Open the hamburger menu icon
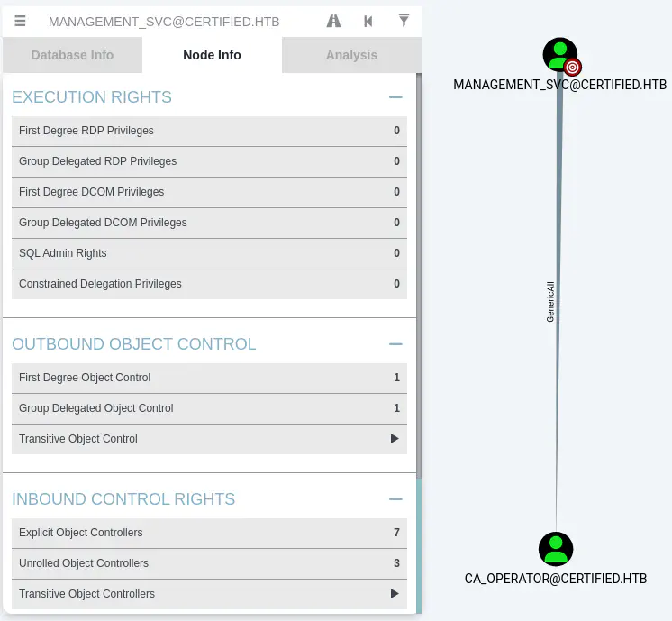 point(20,21)
